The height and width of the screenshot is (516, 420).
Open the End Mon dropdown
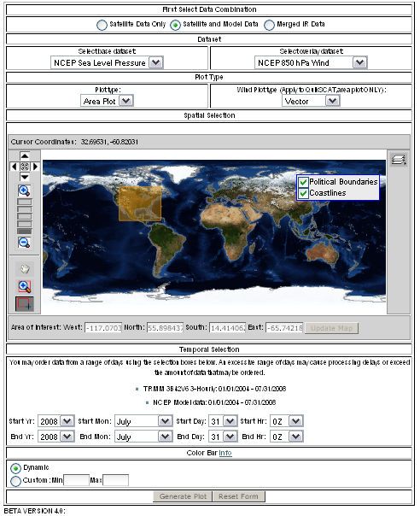point(143,437)
